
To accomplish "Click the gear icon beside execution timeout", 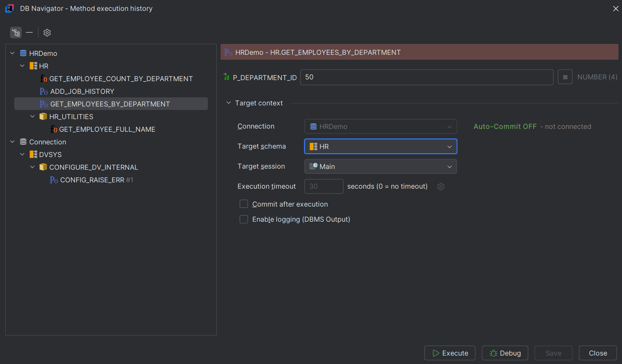I will (441, 186).
